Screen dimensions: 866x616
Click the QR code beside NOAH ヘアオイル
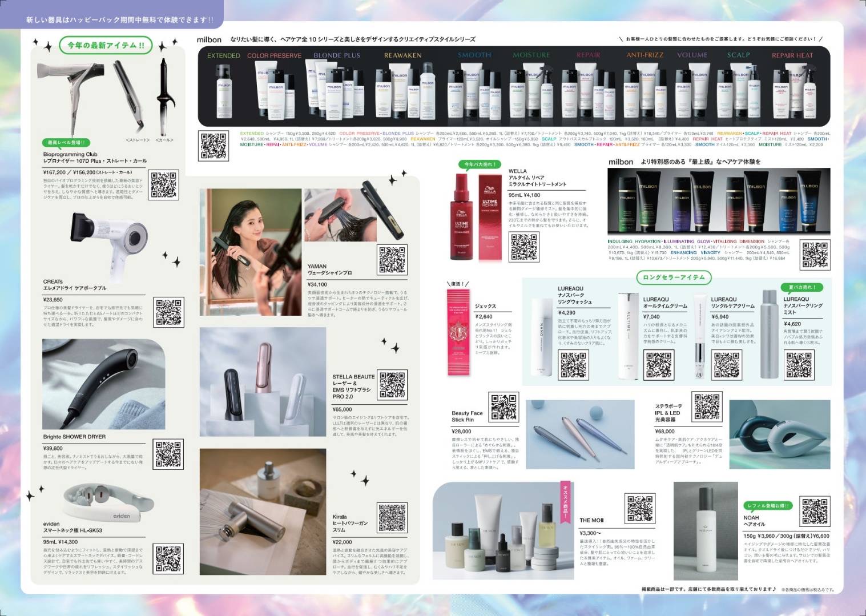click(x=815, y=512)
